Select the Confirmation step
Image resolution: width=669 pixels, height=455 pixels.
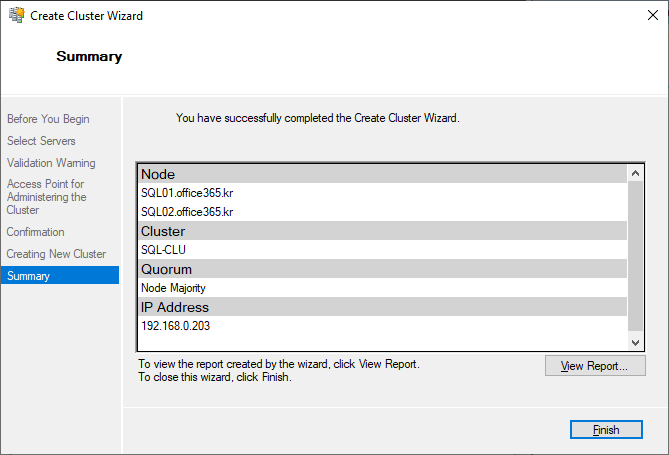pos(35,232)
